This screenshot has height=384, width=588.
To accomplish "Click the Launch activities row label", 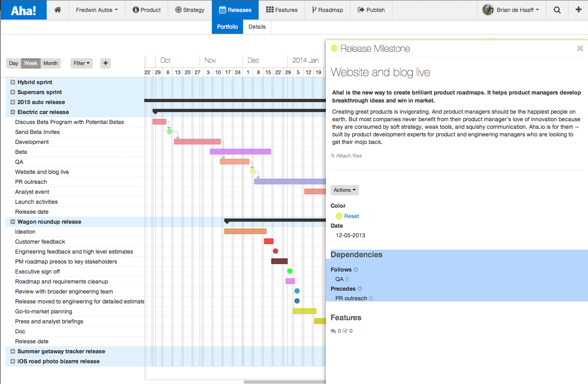I will pos(36,202).
